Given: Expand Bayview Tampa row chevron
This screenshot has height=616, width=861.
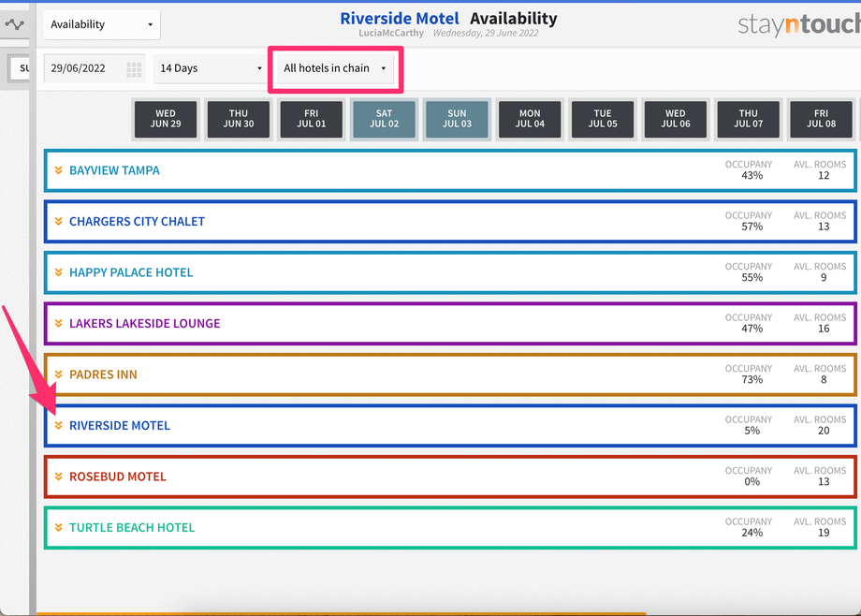Looking at the screenshot, I should tap(59, 170).
